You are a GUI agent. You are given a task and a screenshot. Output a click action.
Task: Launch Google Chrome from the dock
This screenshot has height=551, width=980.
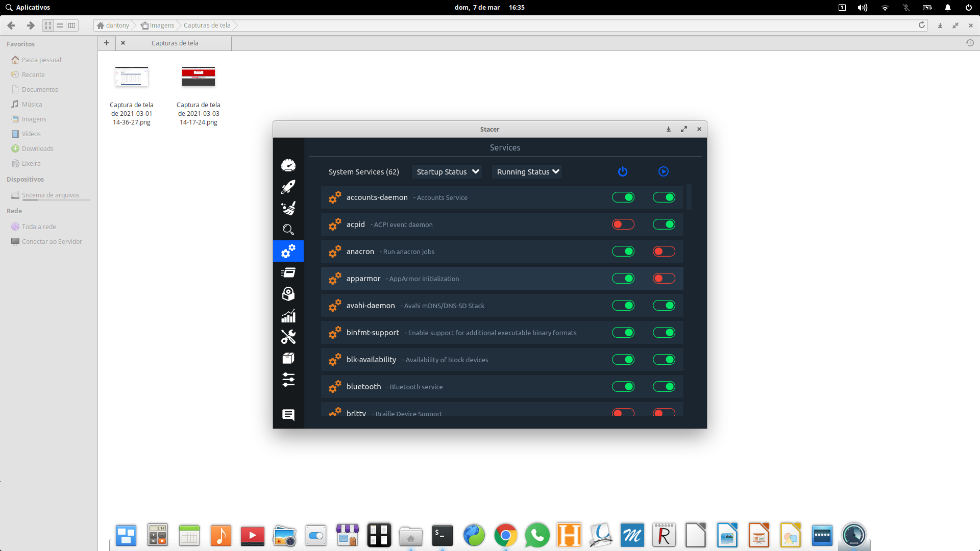(506, 535)
